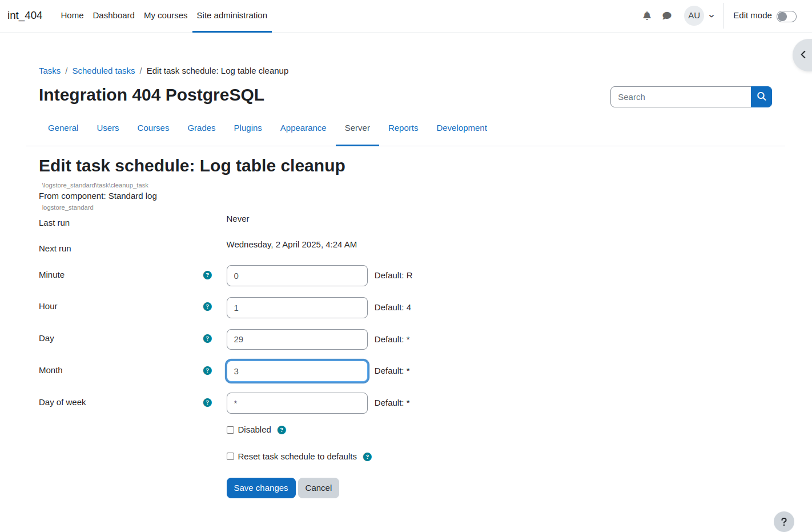Open help icon next to Disabled
The image size is (812, 532).
click(282, 430)
